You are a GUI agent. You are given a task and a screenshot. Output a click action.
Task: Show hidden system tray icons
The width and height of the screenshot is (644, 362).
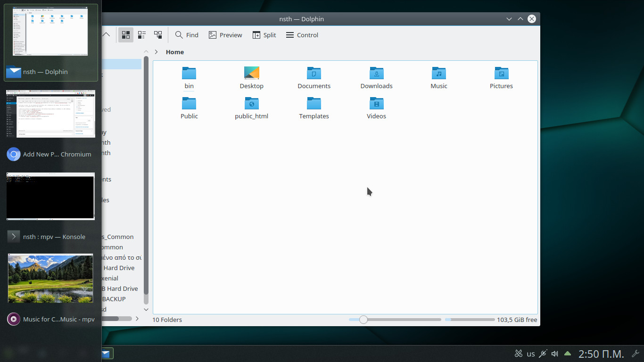568,354
